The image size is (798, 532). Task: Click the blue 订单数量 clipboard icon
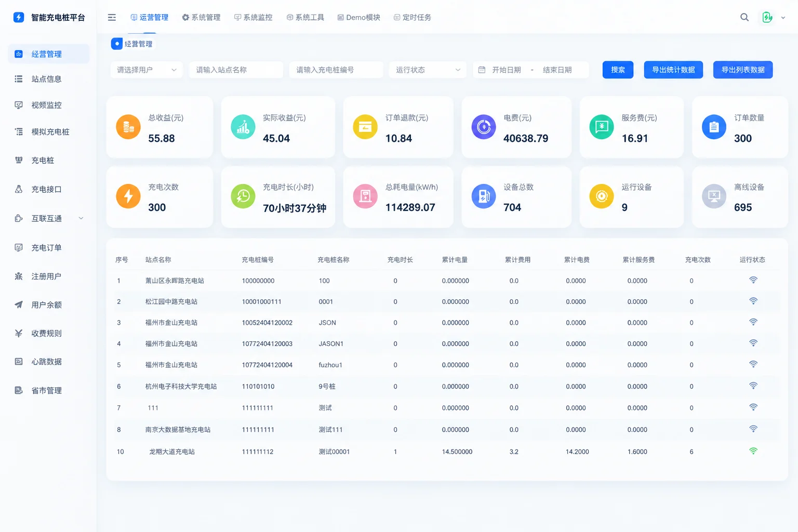click(714, 127)
